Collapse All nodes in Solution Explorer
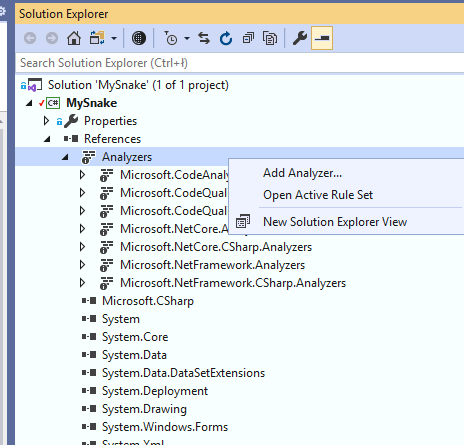This screenshot has height=445, width=464. (248, 38)
